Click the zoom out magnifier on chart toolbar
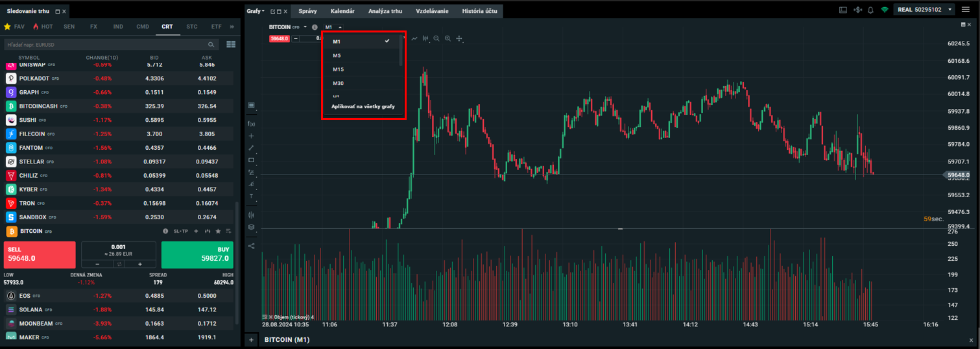The width and height of the screenshot is (980, 349). (436, 39)
